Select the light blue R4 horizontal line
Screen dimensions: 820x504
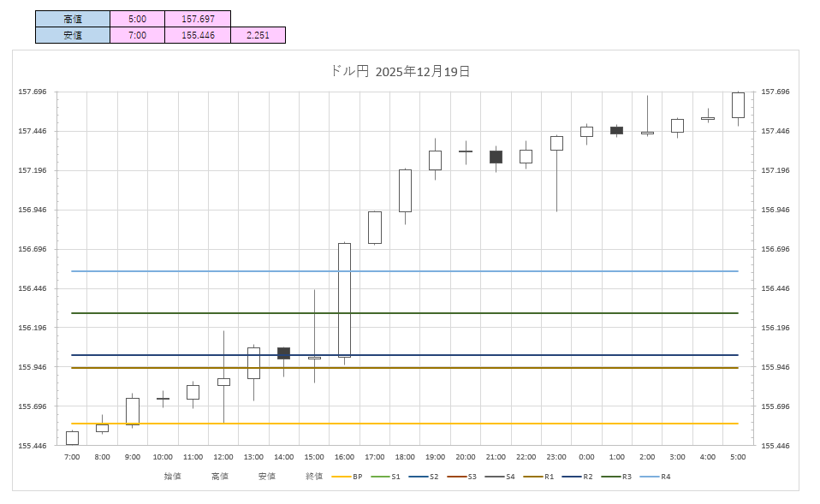pos(428,271)
